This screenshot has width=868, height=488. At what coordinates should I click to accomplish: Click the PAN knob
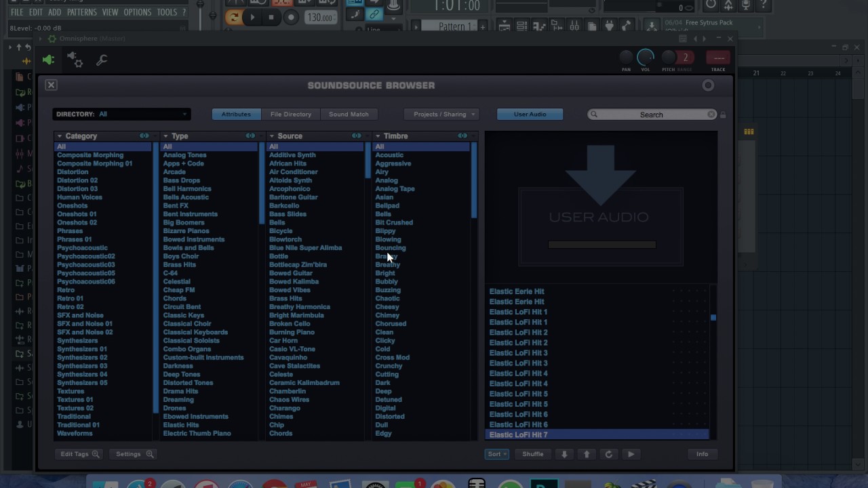pos(626,58)
